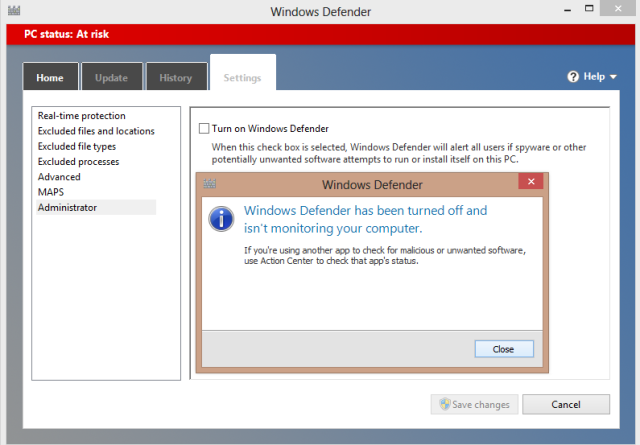Click the shield icon on Save changes
The image size is (640, 445).
445,404
